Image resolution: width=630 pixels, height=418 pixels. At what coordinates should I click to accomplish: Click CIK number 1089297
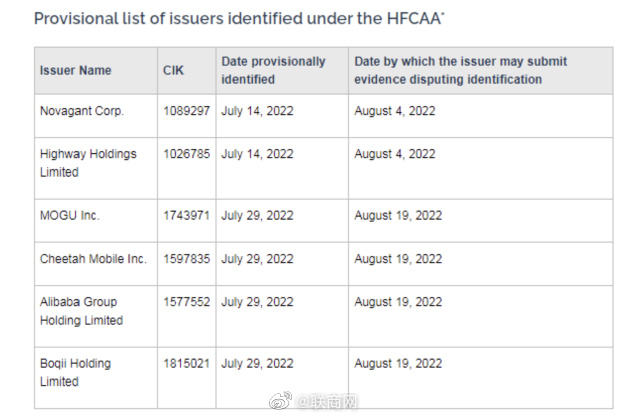pos(186,111)
